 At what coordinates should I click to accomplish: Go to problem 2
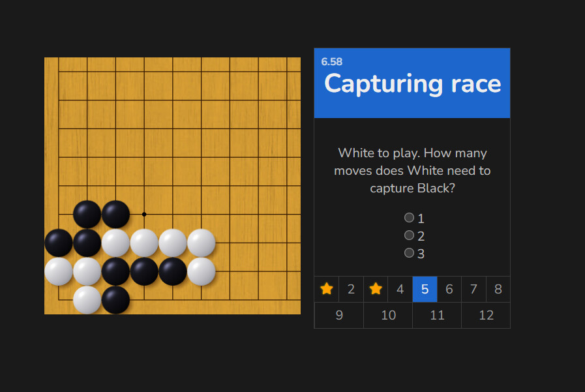pyautogui.click(x=351, y=289)
